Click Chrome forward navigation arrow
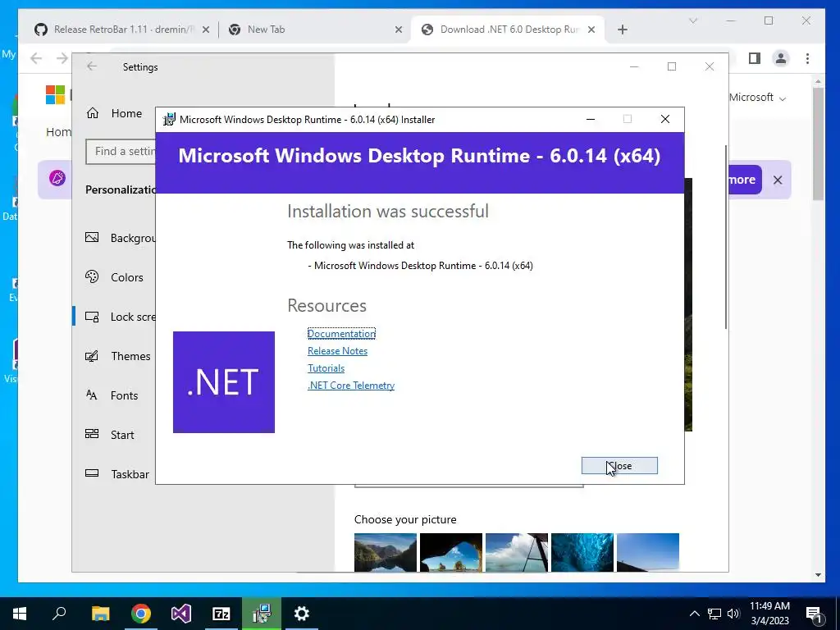 click(62, 58)
